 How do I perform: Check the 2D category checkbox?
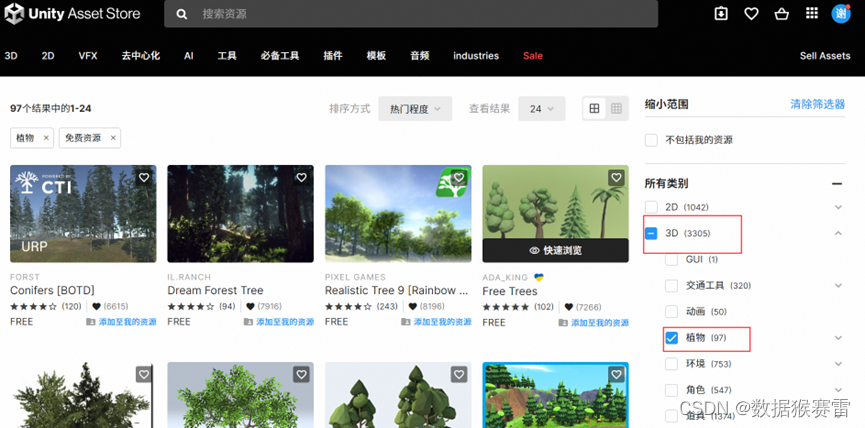pos(652,207)
